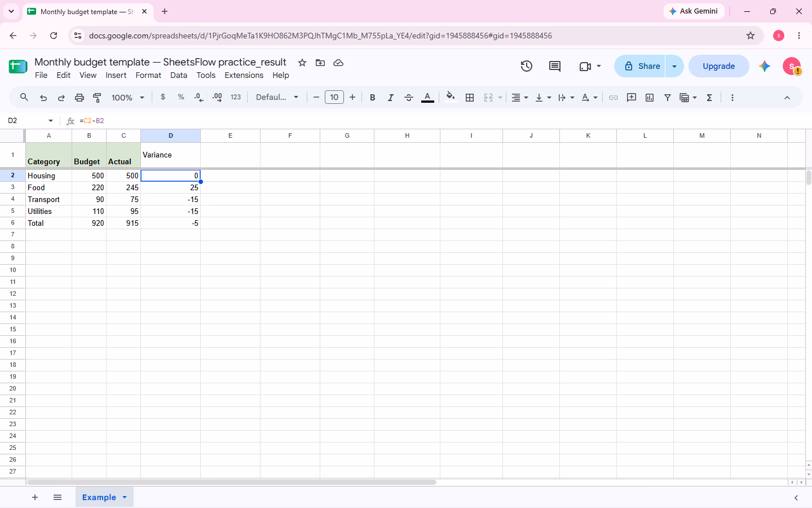Toggle strikethrough formatting

coord(409,98)
